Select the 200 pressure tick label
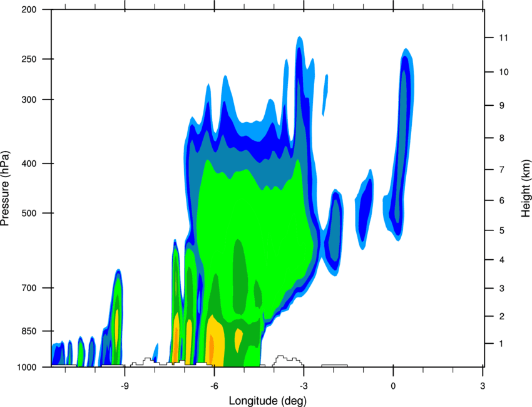 [x=29, y=9]
